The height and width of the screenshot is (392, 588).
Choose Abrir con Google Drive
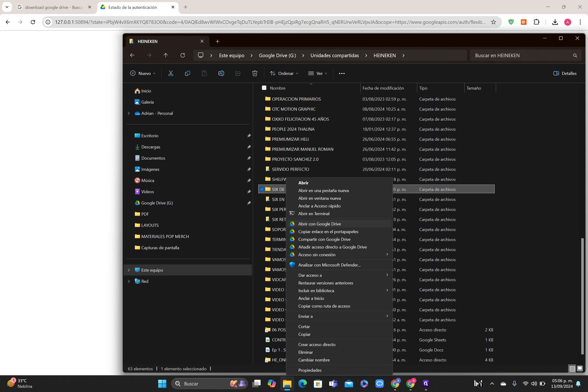point(339,224)
